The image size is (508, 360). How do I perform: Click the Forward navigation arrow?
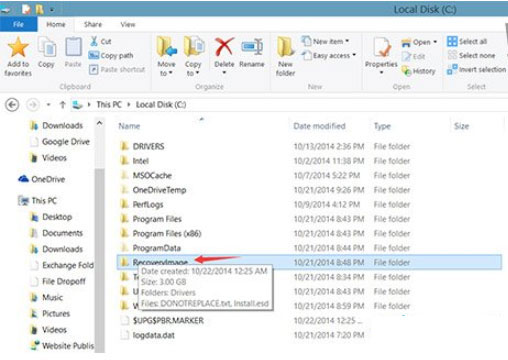32,105
